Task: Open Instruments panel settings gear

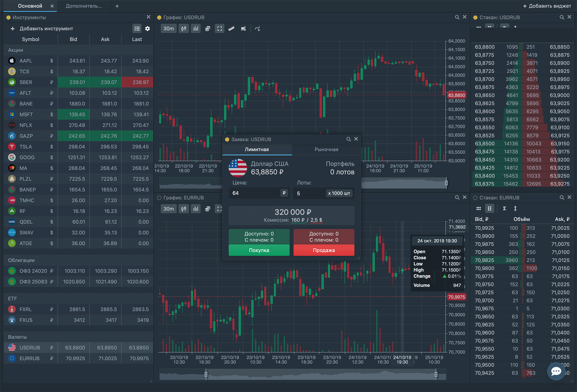Action: point(147,28)
